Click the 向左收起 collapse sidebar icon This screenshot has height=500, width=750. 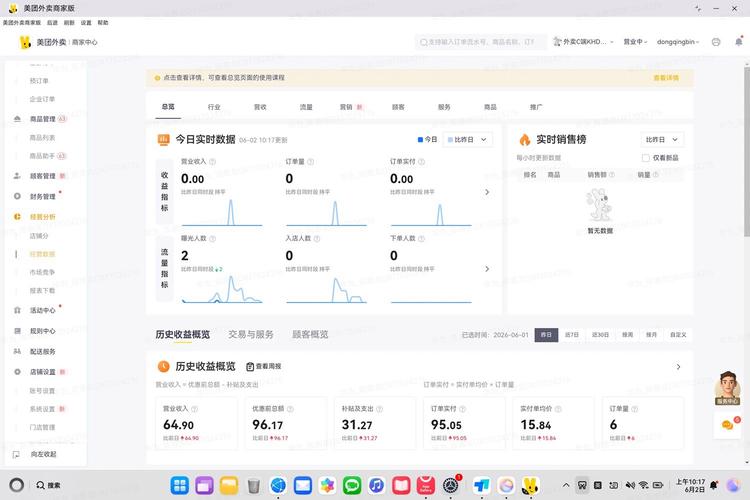[x=16, y=454]
